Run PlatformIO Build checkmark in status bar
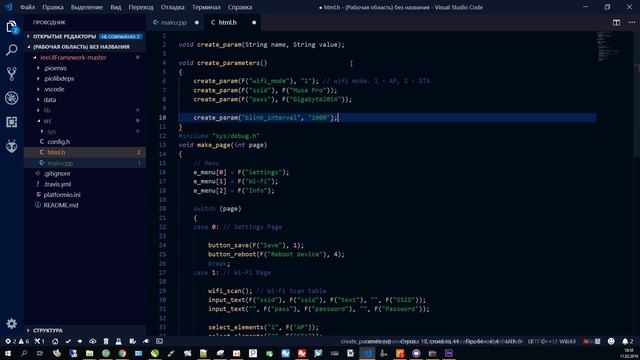Viewport: 640px width, 360px height. (x=68, y=341)
